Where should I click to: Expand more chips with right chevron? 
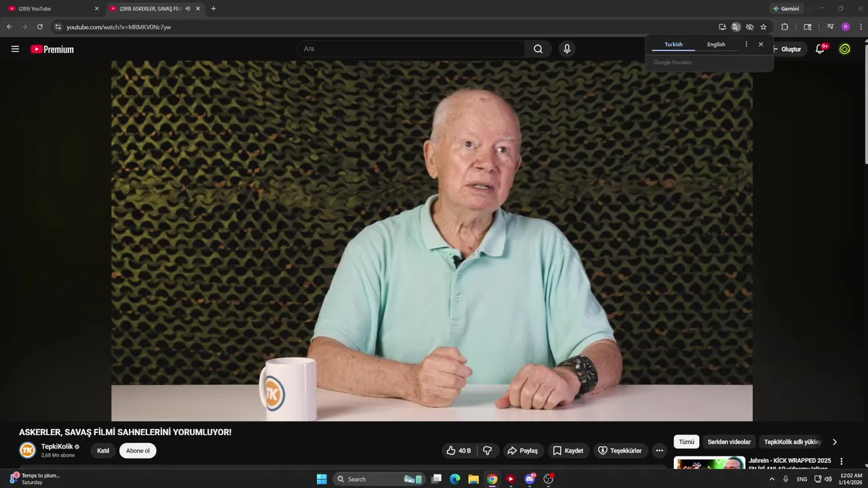click(834, 442)
